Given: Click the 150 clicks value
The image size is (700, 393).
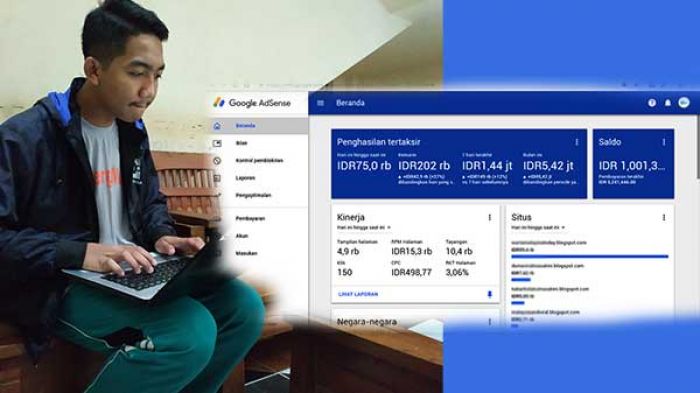Looking at the screenshot, I should point(345,272).
